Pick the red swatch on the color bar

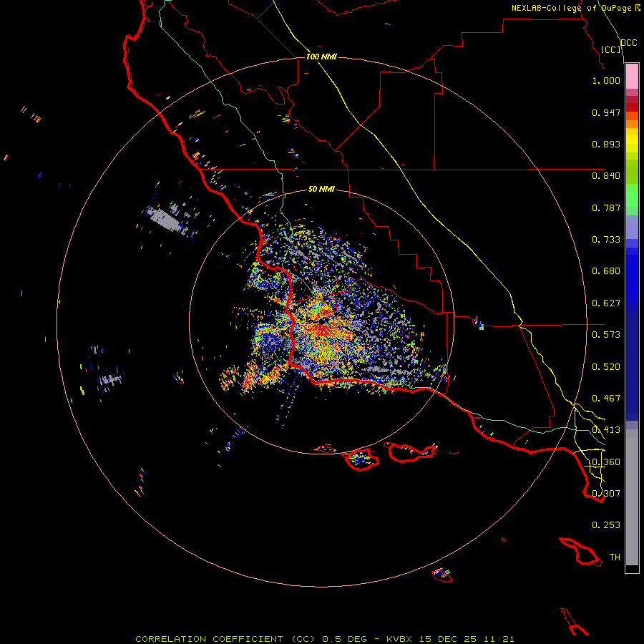(632, 107)
